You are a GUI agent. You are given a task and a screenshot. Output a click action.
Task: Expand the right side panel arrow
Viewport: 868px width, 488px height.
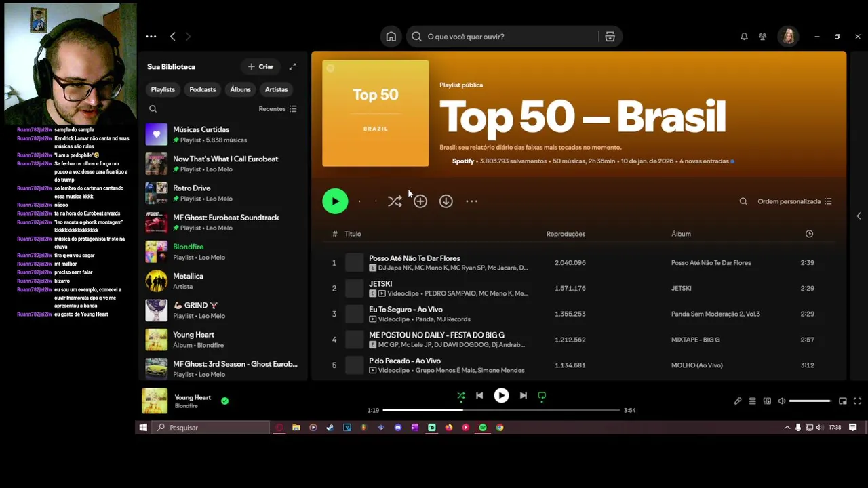(859, 216)
